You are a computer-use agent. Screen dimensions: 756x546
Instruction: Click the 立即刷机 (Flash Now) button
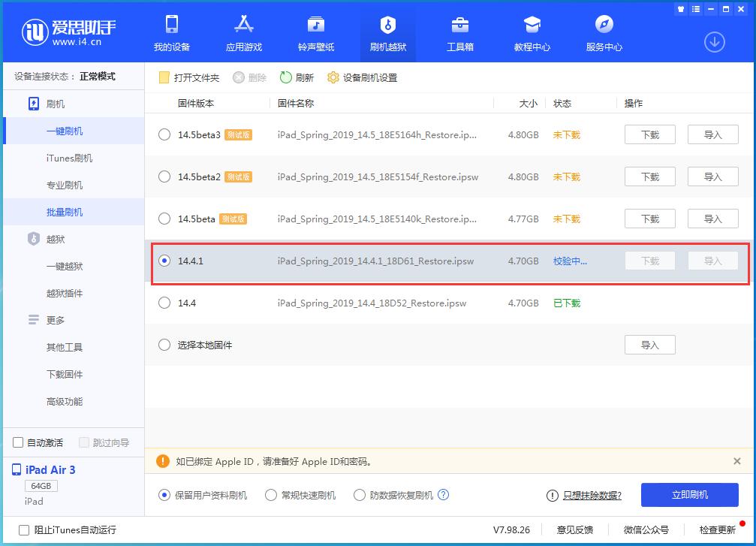689,495
